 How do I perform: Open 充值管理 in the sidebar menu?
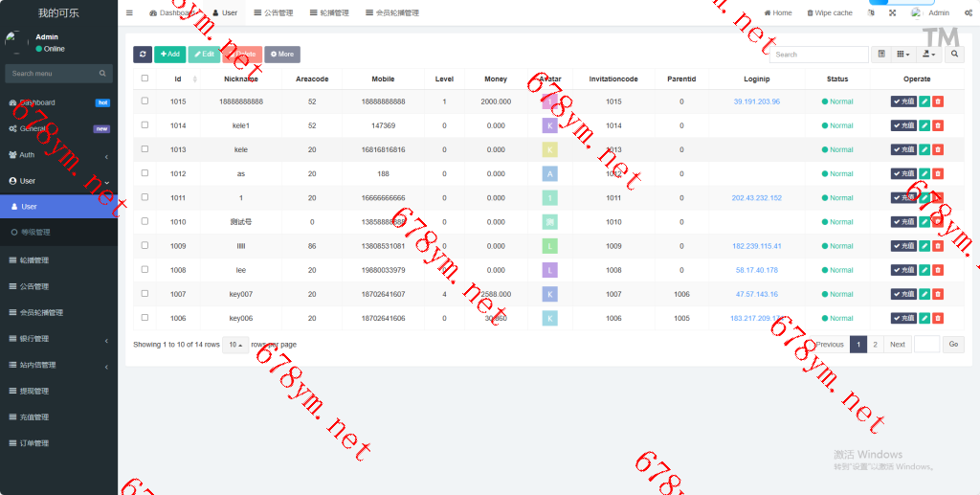(x=34, y=417)
